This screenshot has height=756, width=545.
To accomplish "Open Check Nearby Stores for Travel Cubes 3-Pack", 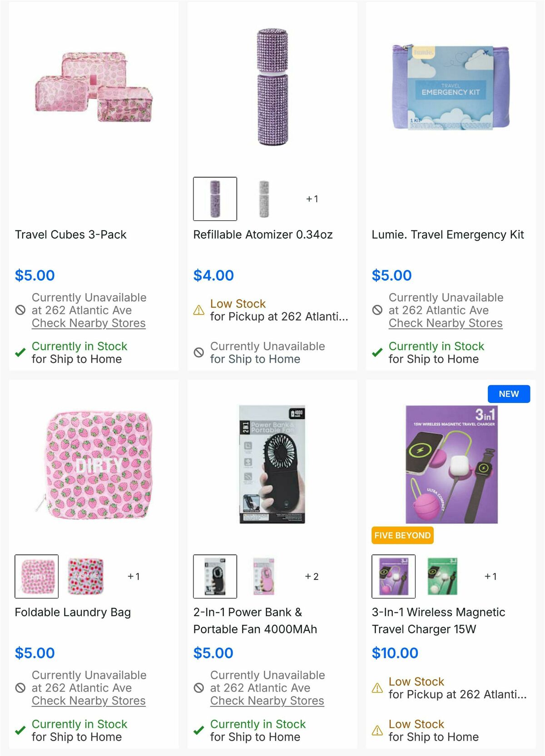I will coord(88,323).
